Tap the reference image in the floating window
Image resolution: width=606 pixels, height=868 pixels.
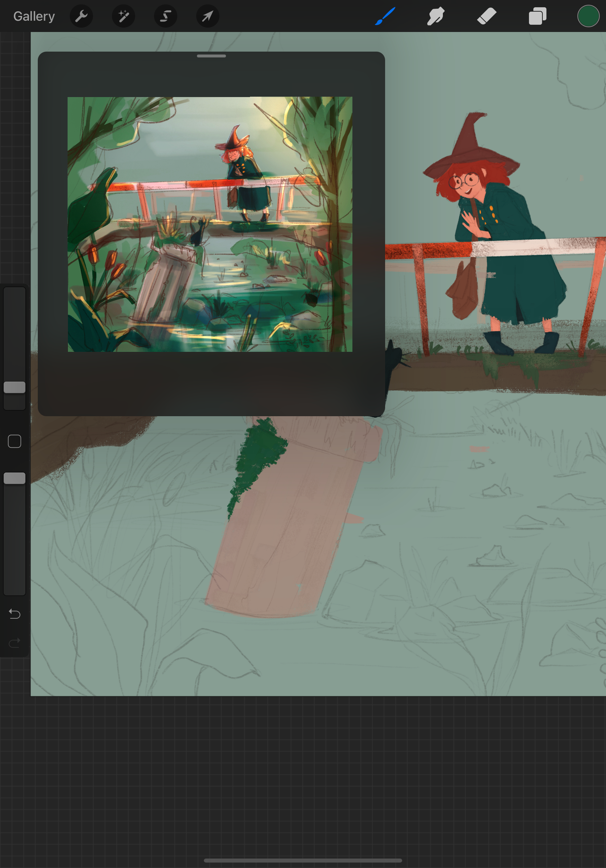[x=210, y=224]
